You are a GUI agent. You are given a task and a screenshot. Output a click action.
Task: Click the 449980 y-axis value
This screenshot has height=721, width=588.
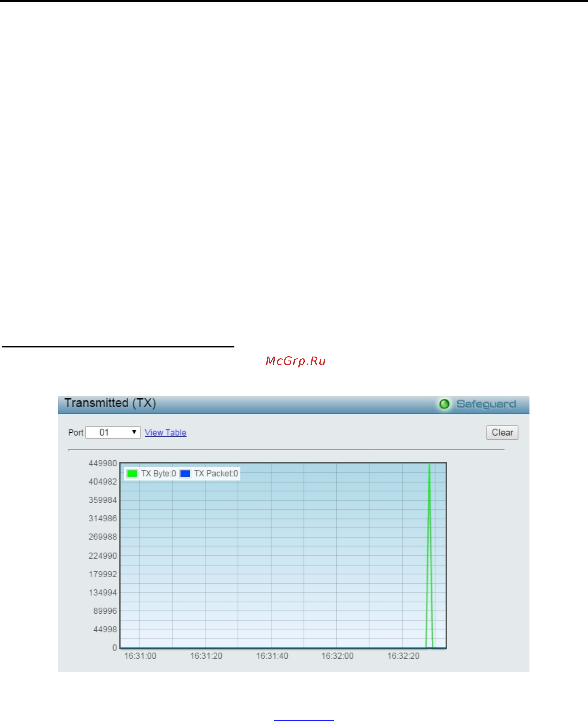(x=102, y=463)
